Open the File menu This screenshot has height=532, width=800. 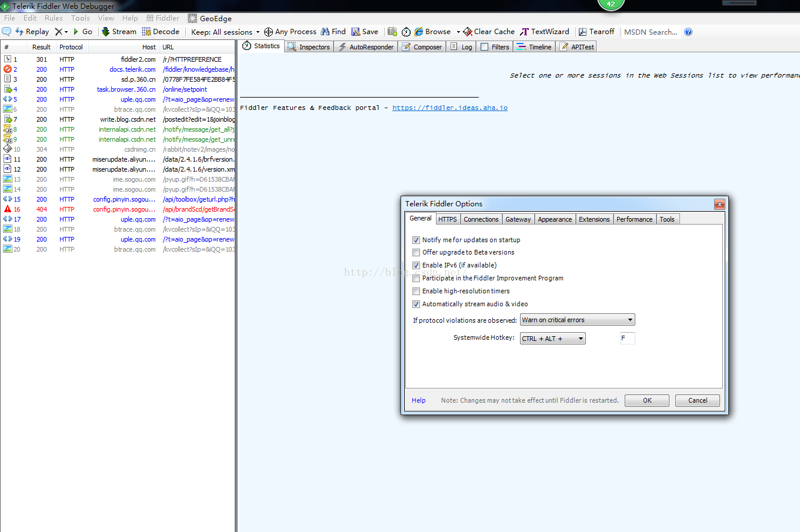(9, 18)
